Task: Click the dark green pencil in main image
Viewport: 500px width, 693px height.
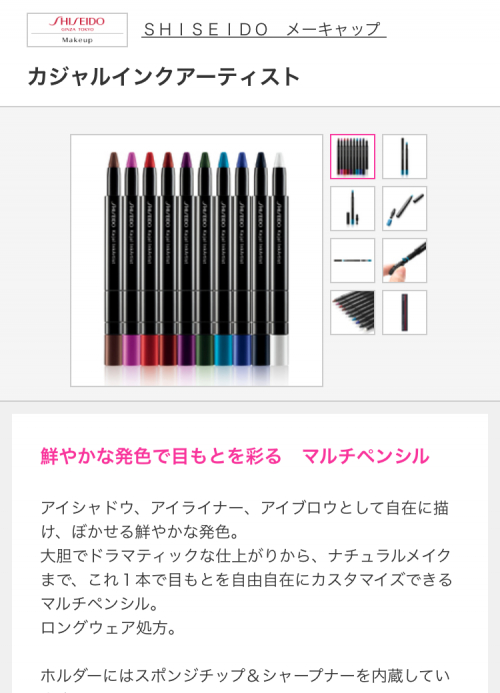Action: [205, 259]
